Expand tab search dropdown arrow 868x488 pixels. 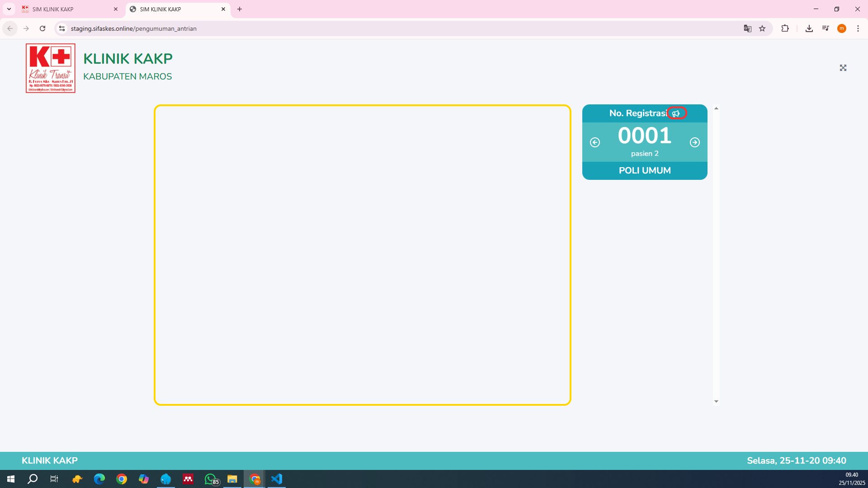(9, 9)
